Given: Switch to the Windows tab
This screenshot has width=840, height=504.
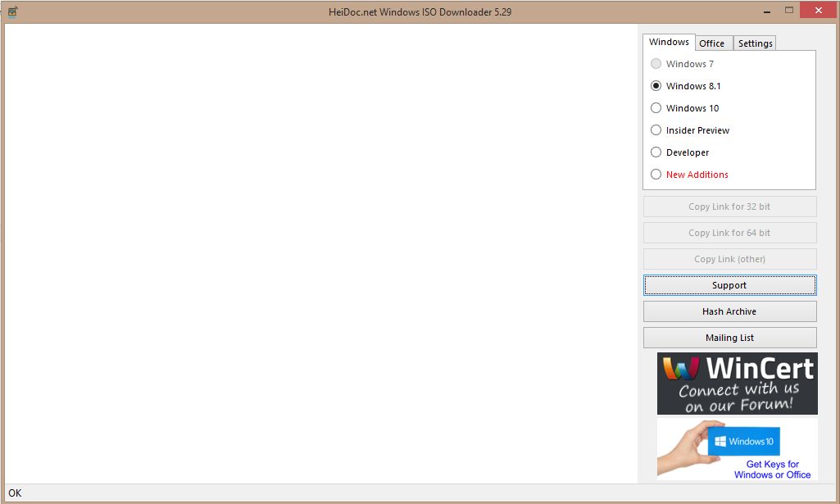Looking at the screenshot, I should (x=669, y=42).
